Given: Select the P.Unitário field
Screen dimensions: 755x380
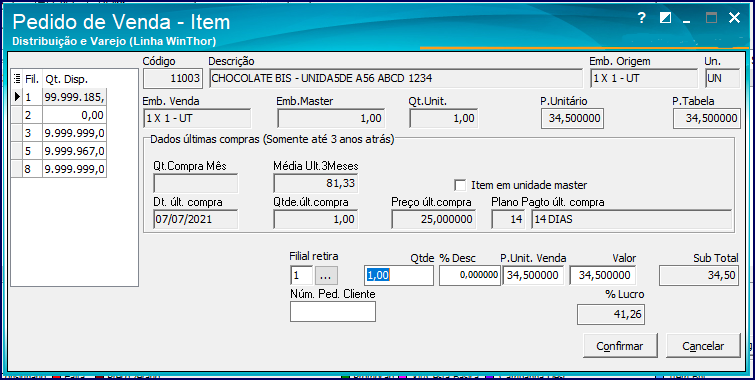Looking at the screenshot, I should tap(572, 118).
